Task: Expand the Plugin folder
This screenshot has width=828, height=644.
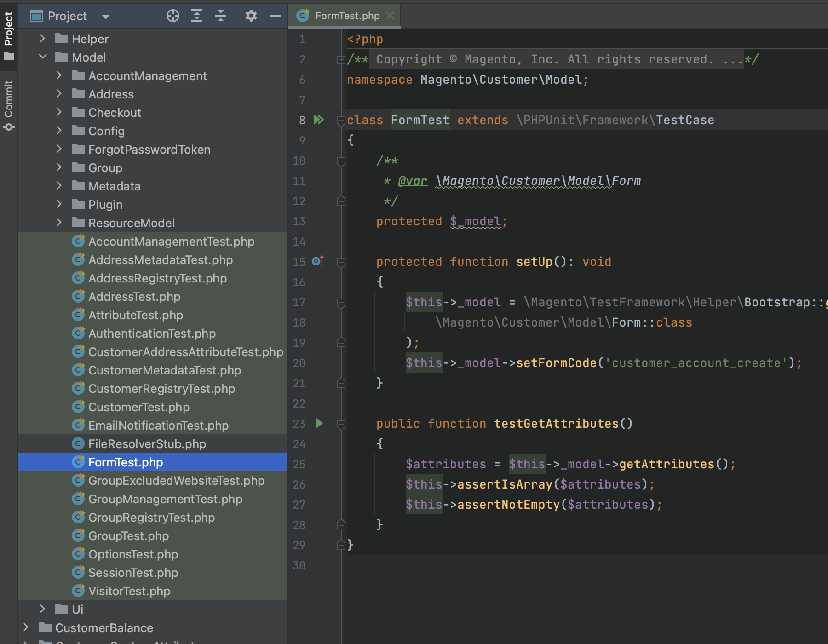Action: [59, 204]
